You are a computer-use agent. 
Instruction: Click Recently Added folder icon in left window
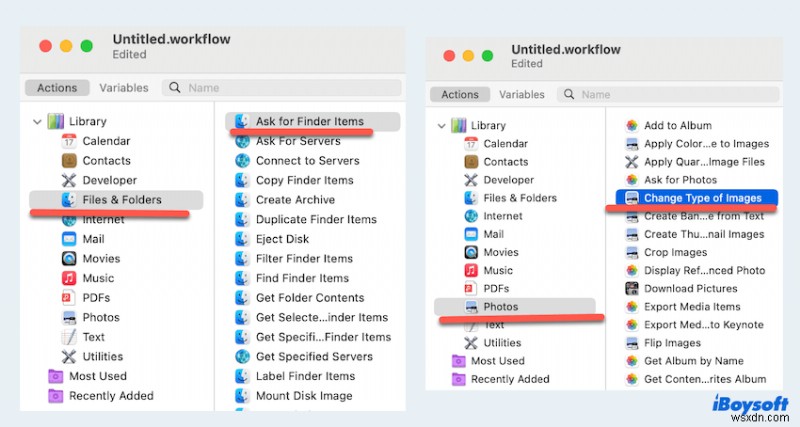point(56,395)
